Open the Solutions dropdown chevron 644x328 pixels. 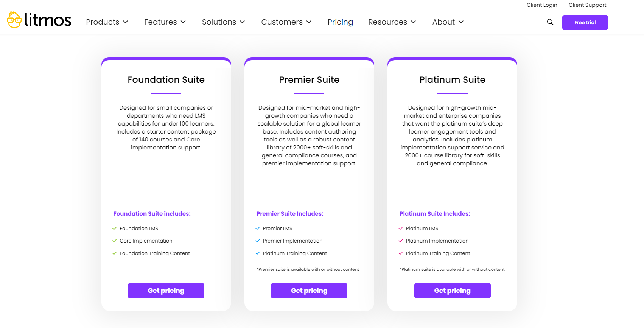[x=243, y=22]
